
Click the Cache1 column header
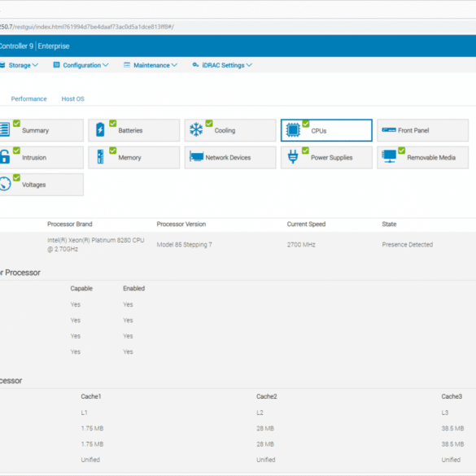point(91,396)
